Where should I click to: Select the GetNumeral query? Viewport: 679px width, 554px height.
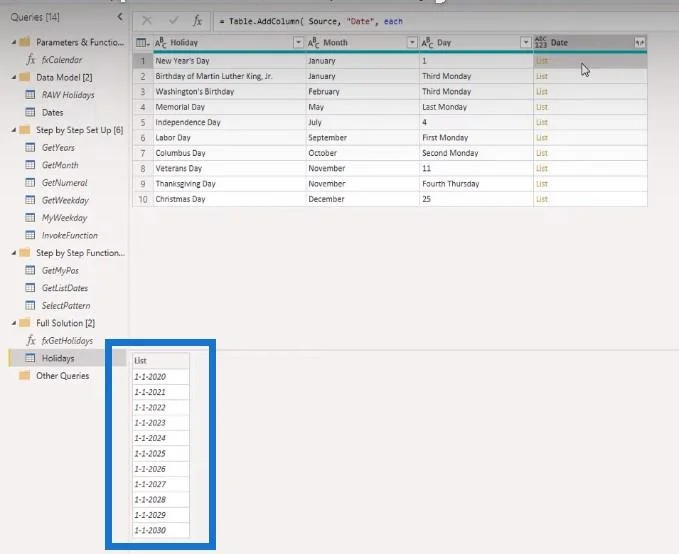pos(65,183)
